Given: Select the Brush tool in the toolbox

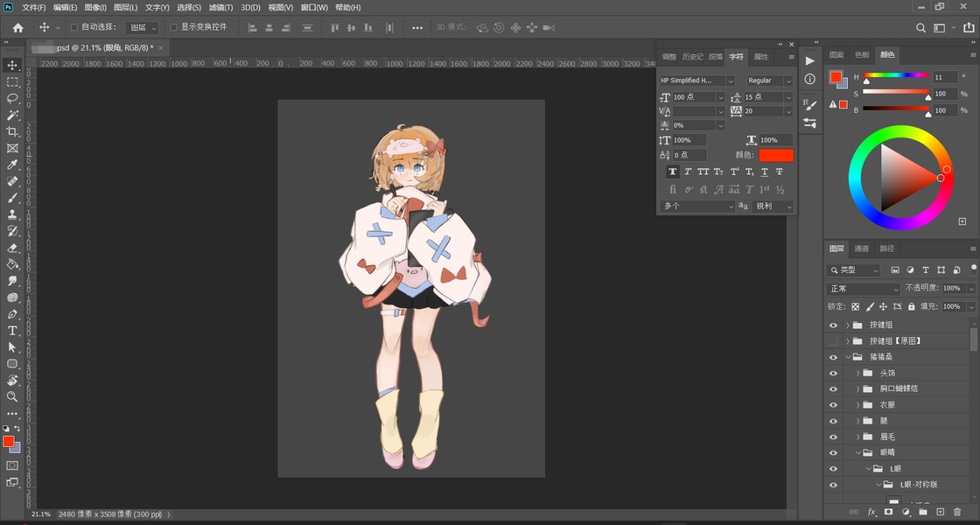Looking at the screenshot, I should (x=12, y=198).
